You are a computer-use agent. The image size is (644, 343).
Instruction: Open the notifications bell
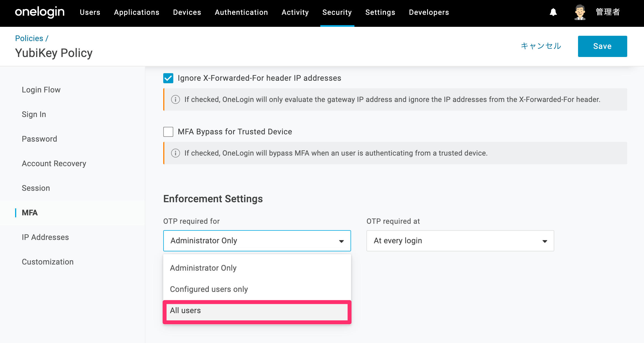(553, 12)
